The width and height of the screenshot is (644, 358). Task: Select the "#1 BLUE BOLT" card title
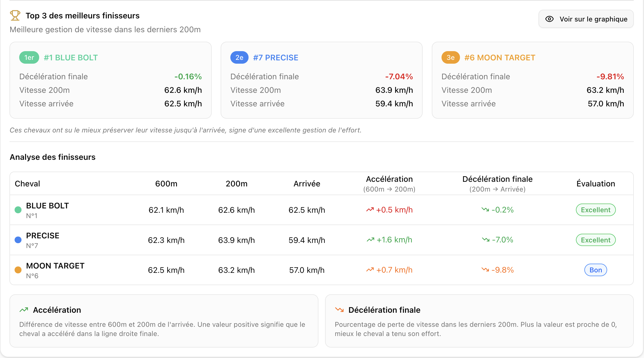click(71, 58)
